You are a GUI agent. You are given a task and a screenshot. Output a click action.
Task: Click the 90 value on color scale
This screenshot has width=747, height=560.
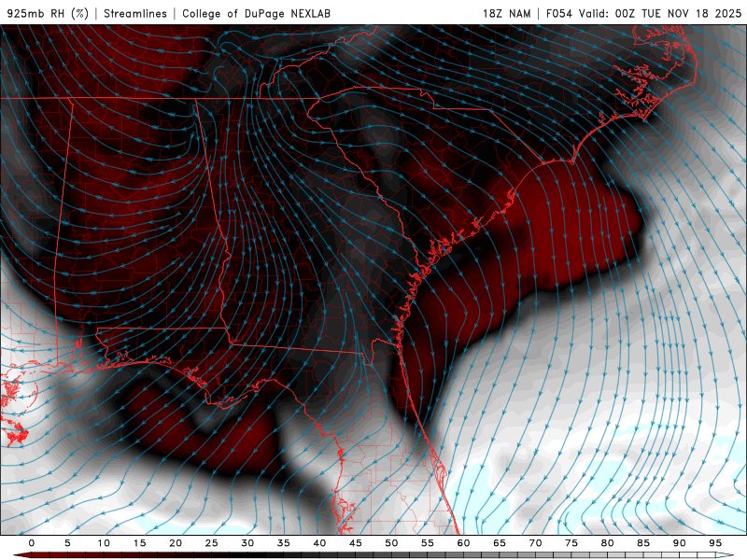[x=680, y=543]
